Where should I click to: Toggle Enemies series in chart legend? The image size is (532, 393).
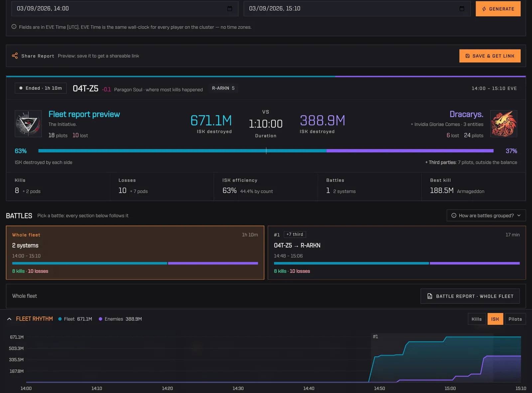120,319
